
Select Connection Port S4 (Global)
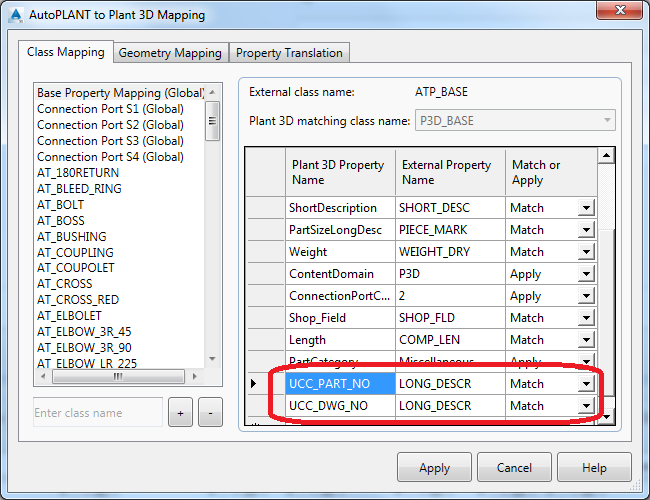(110, 157)
